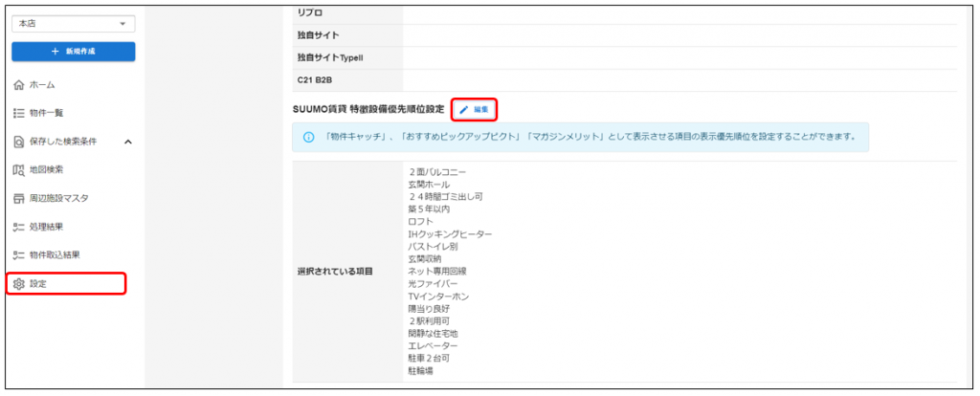Viewport: 980px width, 396px height.
Task: Click the map search icon beside 地図検索
Action: tap(19, 170)
